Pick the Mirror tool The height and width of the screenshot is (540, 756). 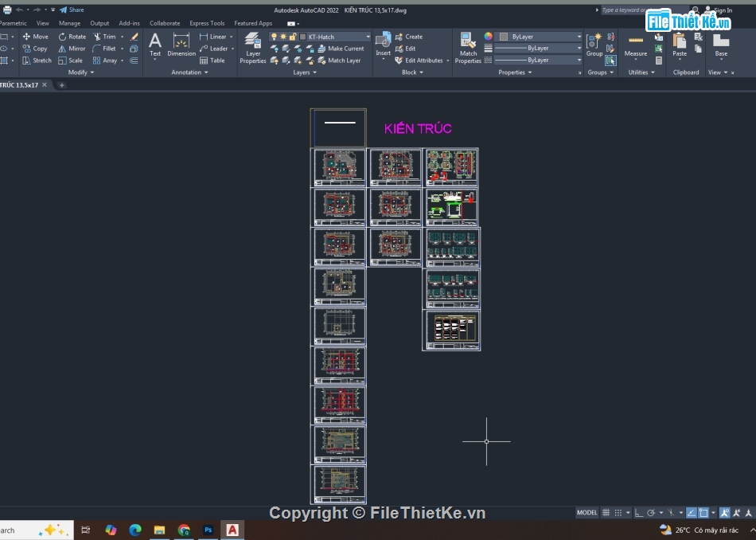point(72,49)
